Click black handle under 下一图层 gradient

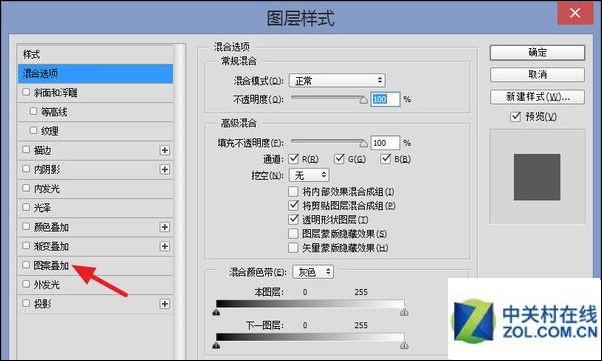click(x=216, y=346)
